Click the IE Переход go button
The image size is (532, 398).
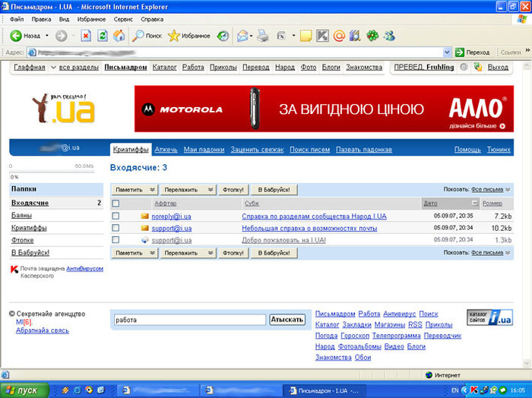[x=473, y=52]
